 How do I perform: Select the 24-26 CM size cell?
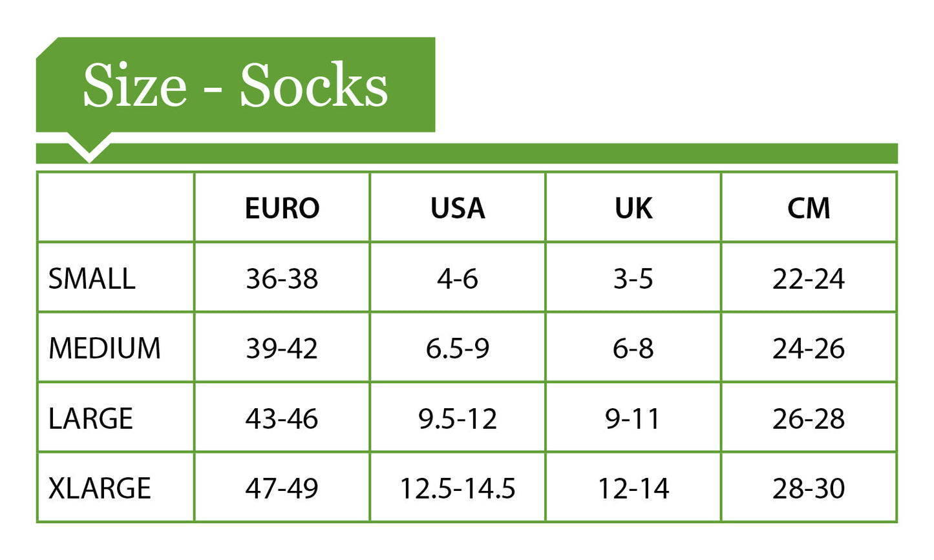coord(809,349)
